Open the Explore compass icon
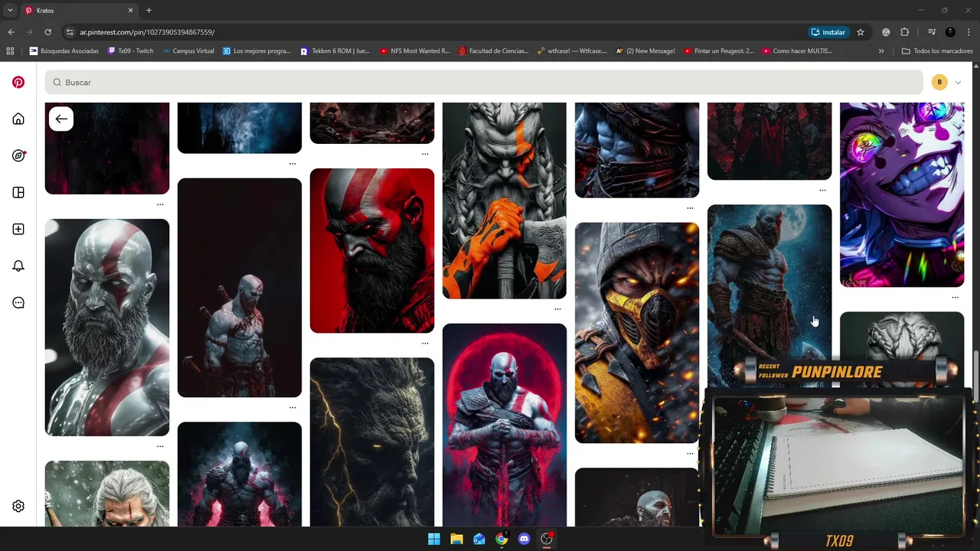Screen dimensions: 980x551 (18, 155)
